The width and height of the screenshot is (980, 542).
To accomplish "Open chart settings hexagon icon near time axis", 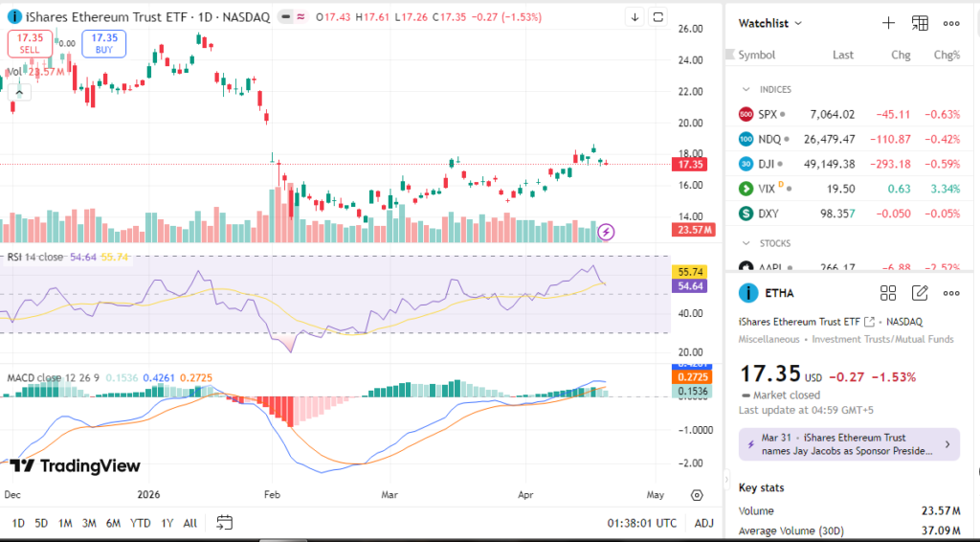I will click(x=697, y=495).
